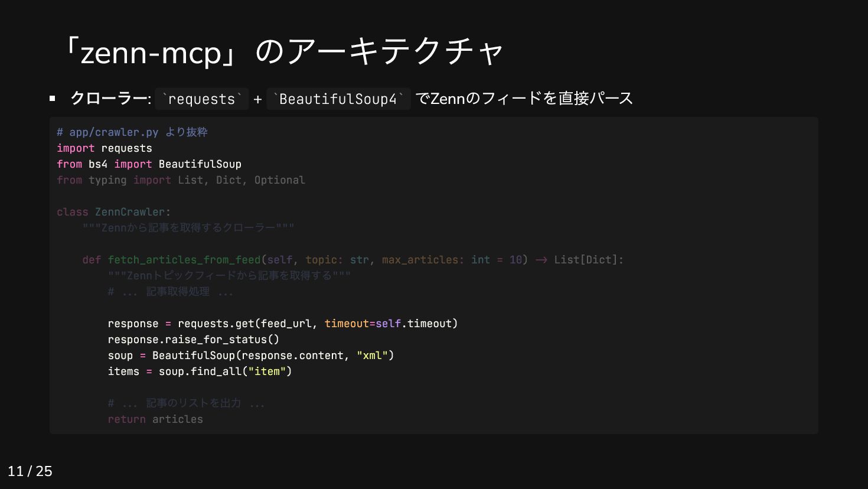Click the comment # ... 記事取得処理 ...
Screen dimensions: 868x489
tap(171, 292)
